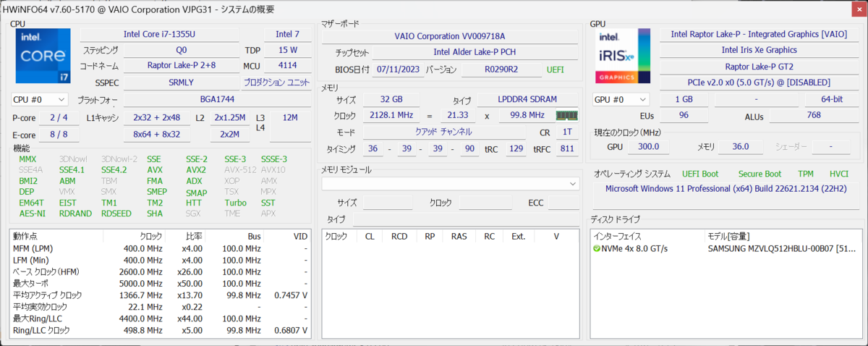Click the HVCI indicator label

click(x=838, y=174)
